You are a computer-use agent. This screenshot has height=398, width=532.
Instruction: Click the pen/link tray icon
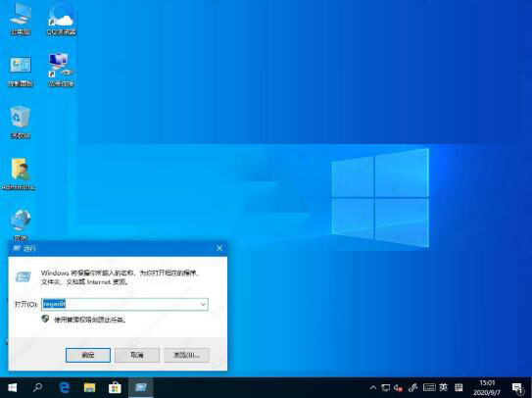coord(412,387)
